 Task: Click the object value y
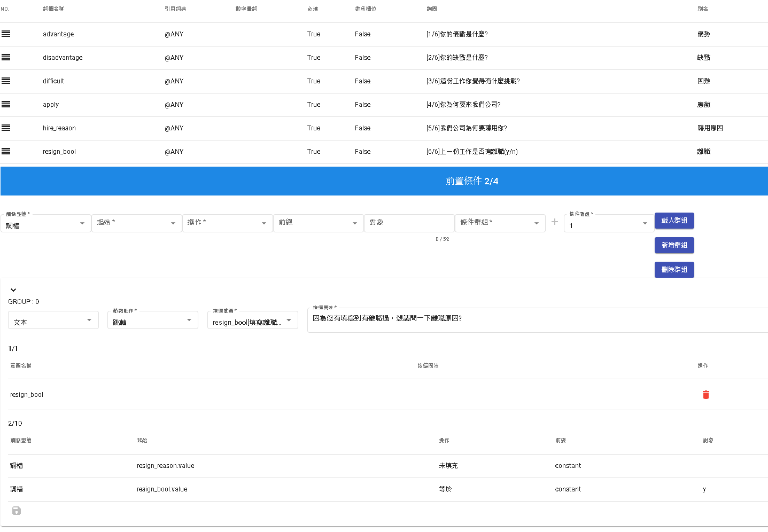tap(704, 489)
